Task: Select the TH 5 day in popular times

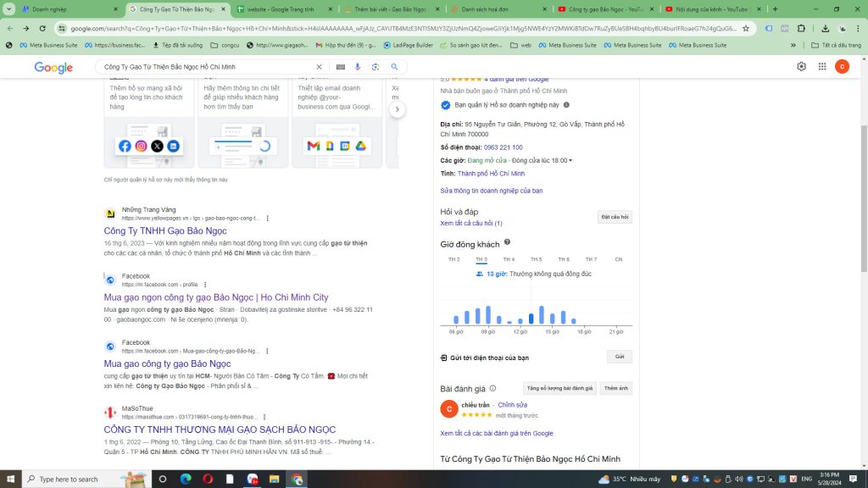Action: click(536, 259)
